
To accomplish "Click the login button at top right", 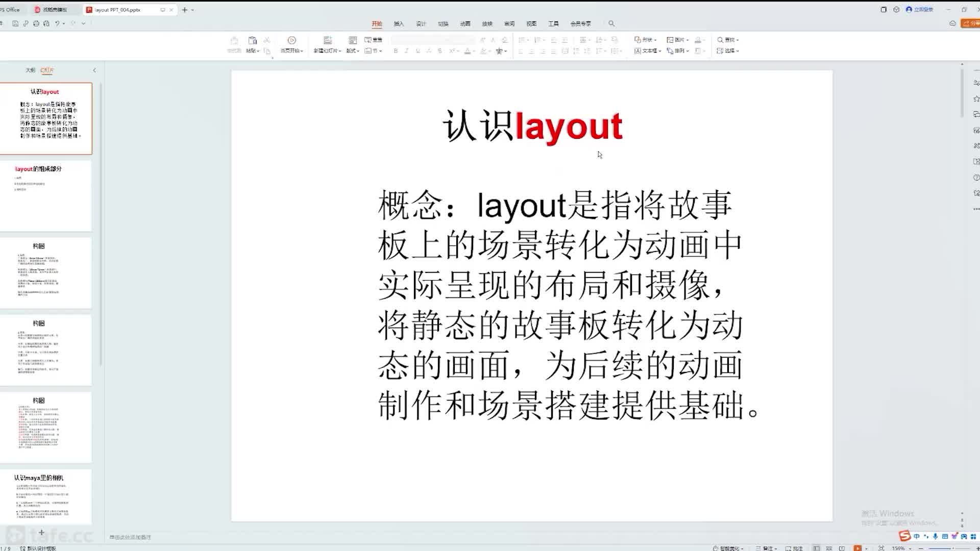I will pos(920,9).
